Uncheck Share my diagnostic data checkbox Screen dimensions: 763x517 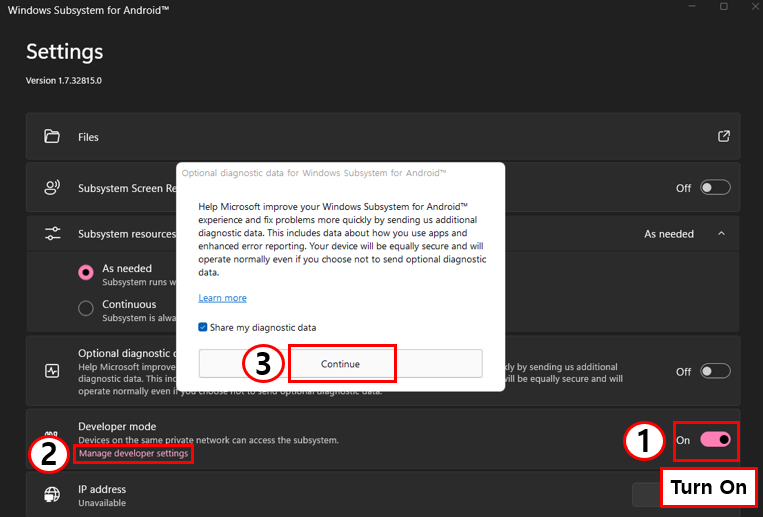coord(202,327)
